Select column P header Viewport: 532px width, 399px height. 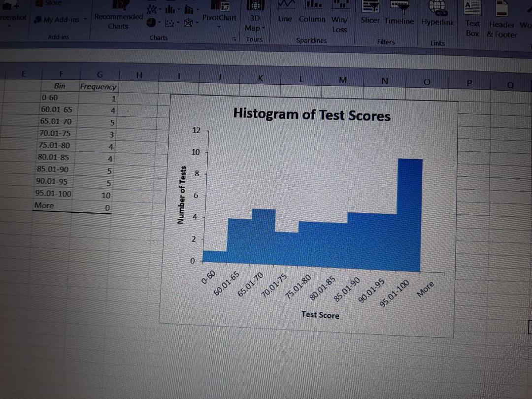point(469,83)
